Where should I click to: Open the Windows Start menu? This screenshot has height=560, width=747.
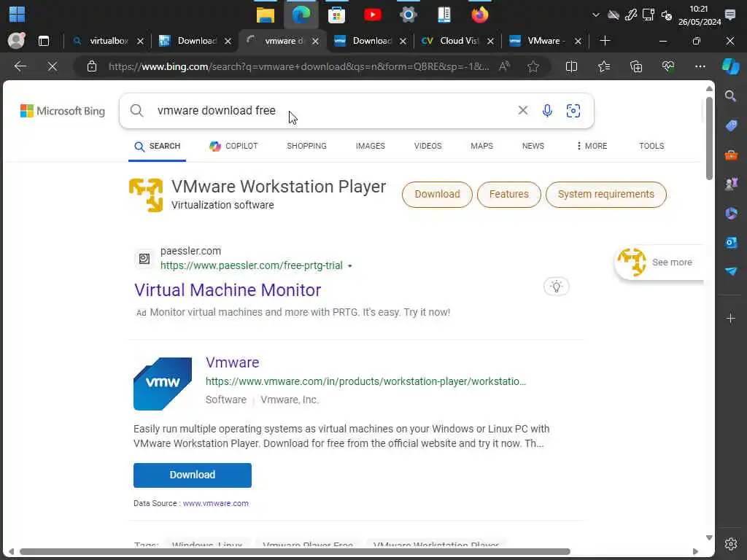click(x=18, y=15)
